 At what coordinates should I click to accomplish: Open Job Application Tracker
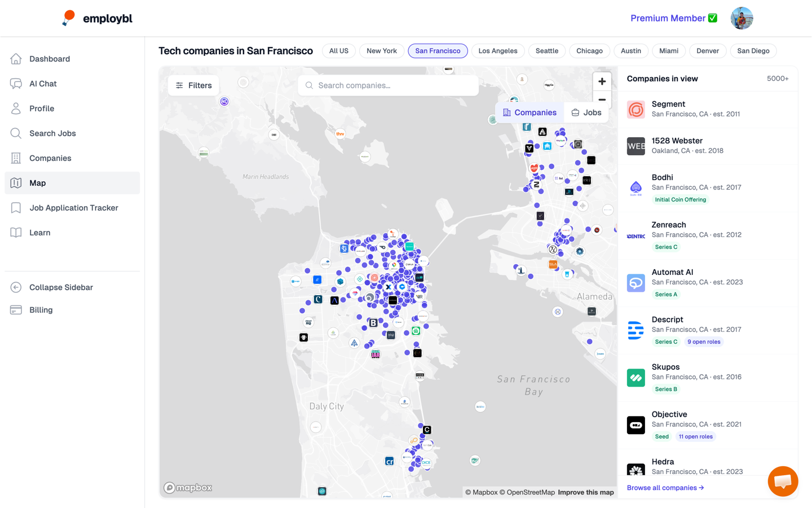(x=72, y=208)
